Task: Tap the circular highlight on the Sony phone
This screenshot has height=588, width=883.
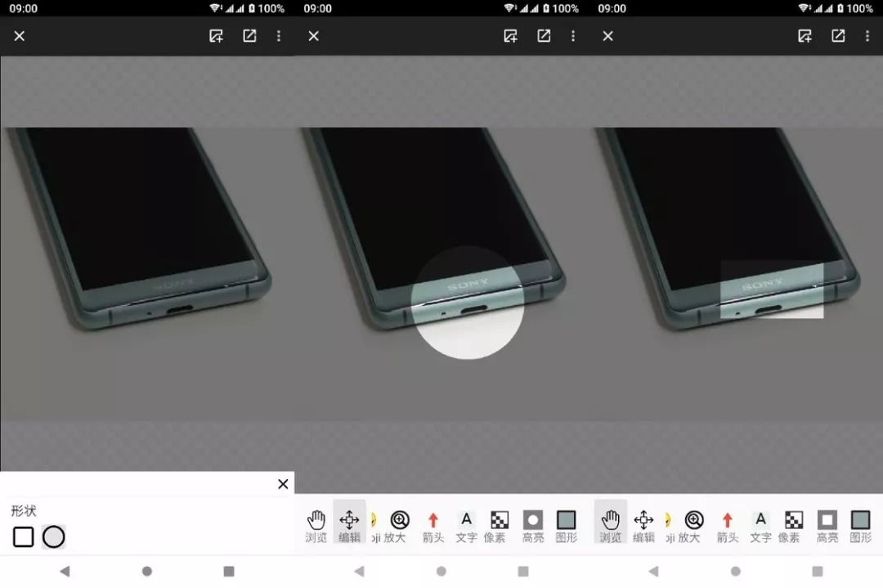Action: [468, 303]
